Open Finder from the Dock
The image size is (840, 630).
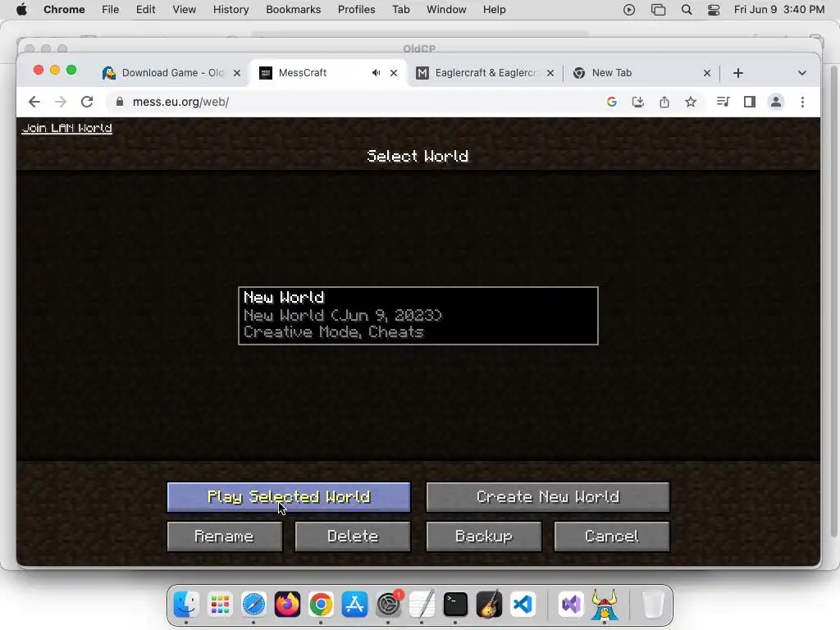pyautogui.click(x=186, y=605)
